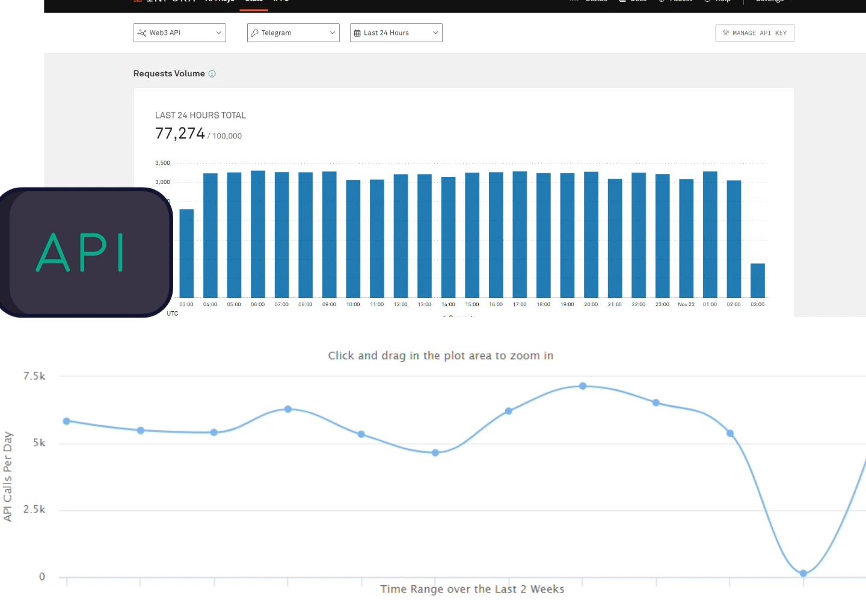Screen dimensions: 866x616
Task: Click the 17:00 bar in Requests Volume
Action: click(x=520, y=235)
